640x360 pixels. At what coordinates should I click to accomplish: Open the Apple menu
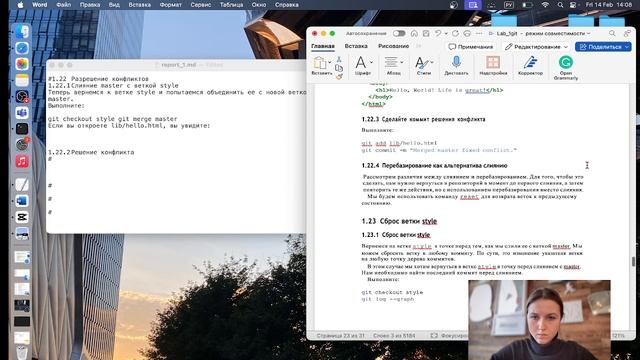pos(20,5)
